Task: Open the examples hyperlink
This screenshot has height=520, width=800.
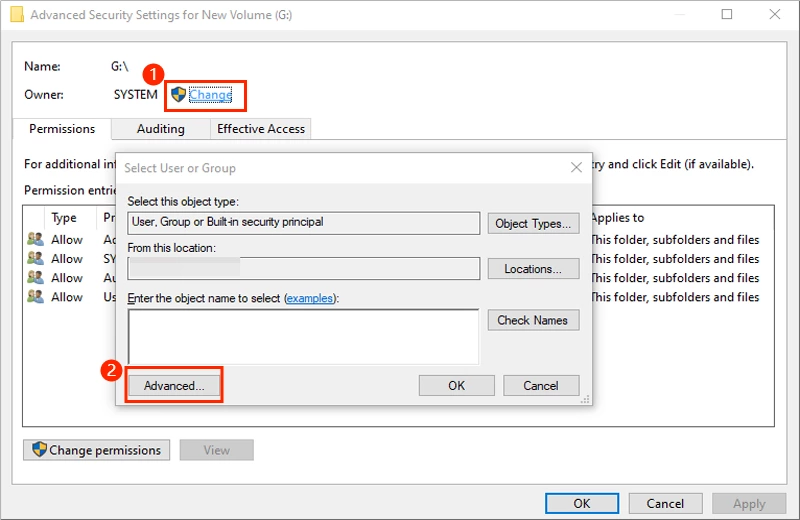Action: pyautogui.click(x=309, y=298)
